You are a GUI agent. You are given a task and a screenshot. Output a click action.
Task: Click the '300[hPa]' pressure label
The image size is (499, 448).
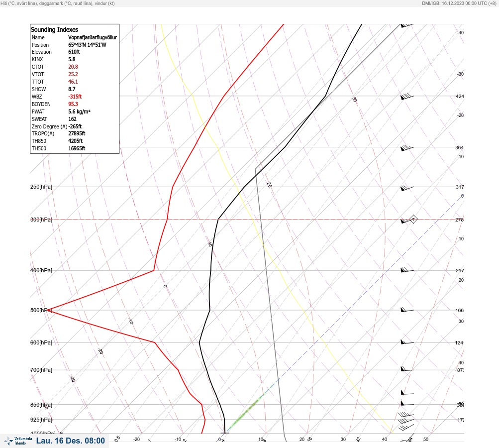41,220
